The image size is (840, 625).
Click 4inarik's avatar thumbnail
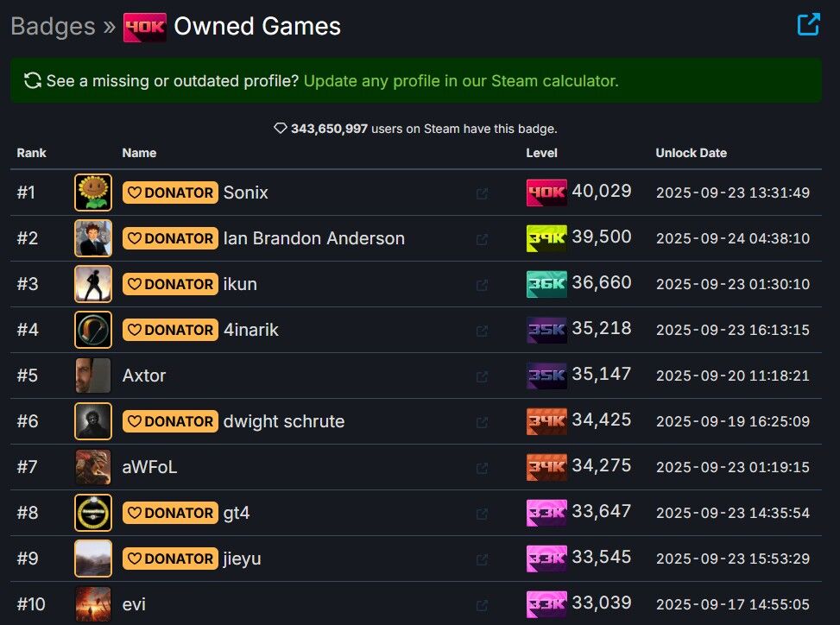93,330
